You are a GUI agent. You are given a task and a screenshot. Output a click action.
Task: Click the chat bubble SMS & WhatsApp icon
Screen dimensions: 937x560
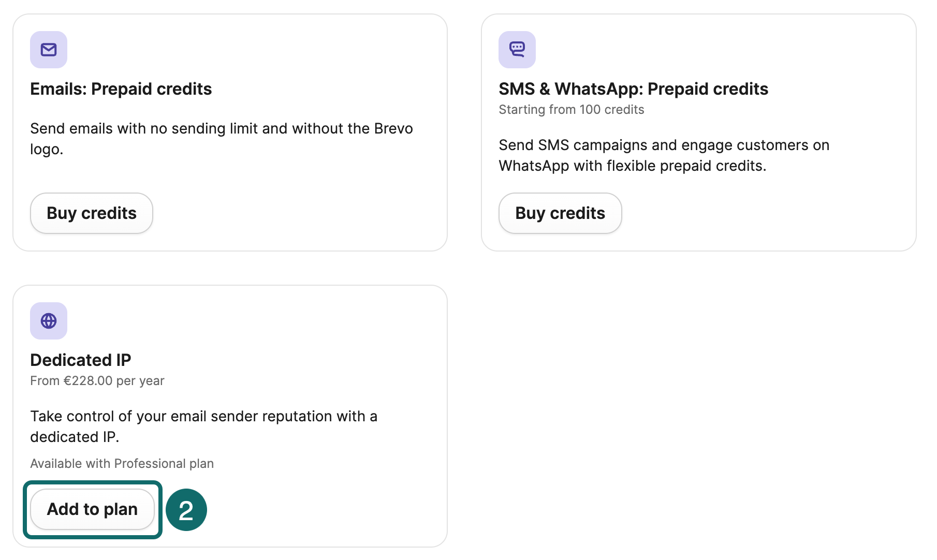(517, 50)
